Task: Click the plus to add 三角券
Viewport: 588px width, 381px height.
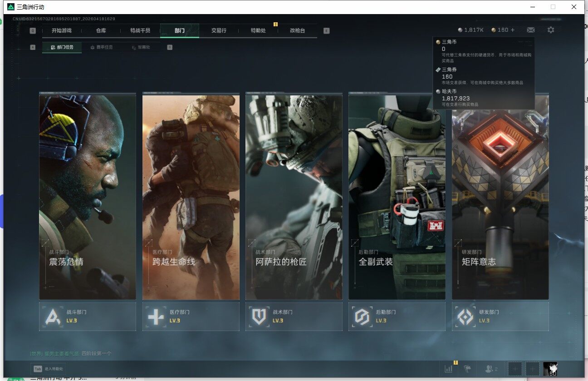Action: point(513,30)
